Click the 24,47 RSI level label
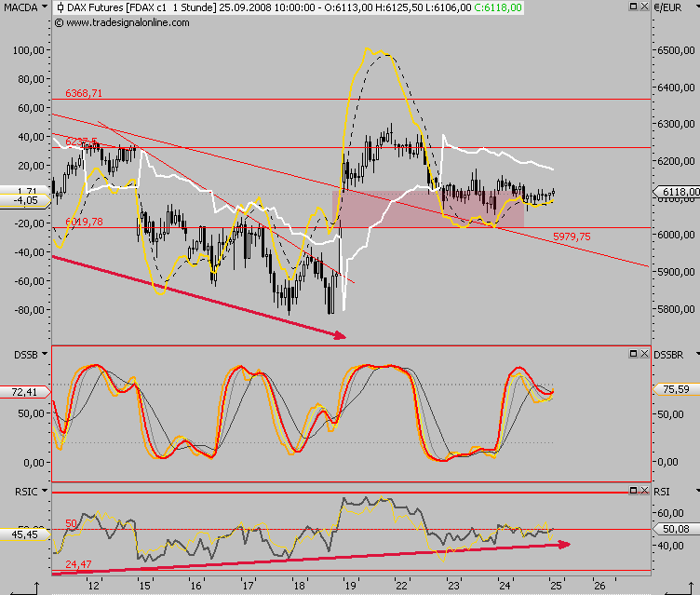Screen dimensions: 700x595 [x=78, y=564]
